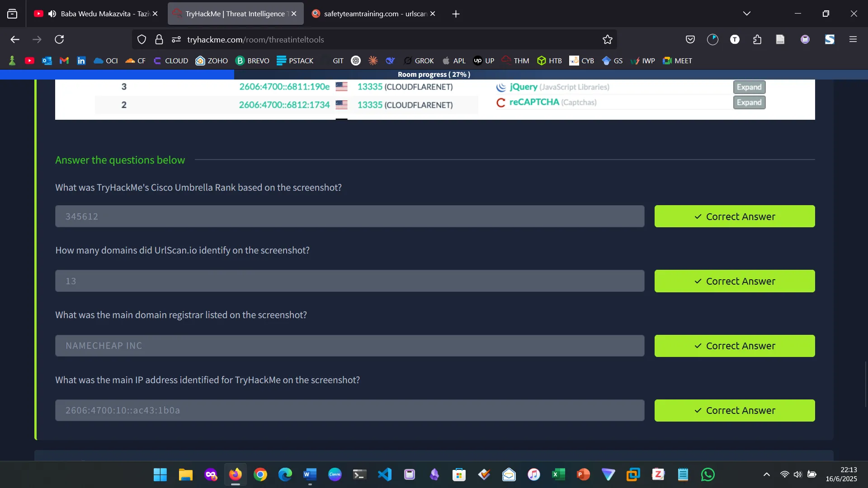Bookmark this page with star icon
Viewport: 868px width, 488px height.
tap(607, 39)
